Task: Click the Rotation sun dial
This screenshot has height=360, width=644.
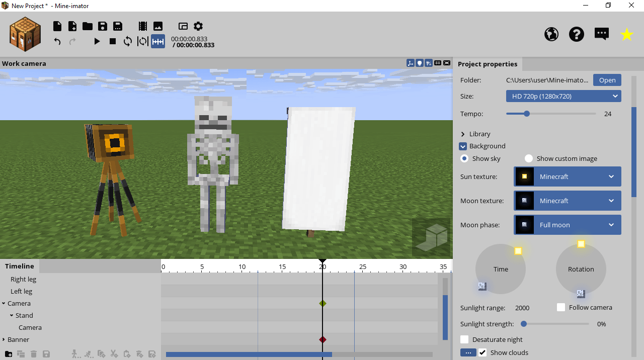Action: 581,269
